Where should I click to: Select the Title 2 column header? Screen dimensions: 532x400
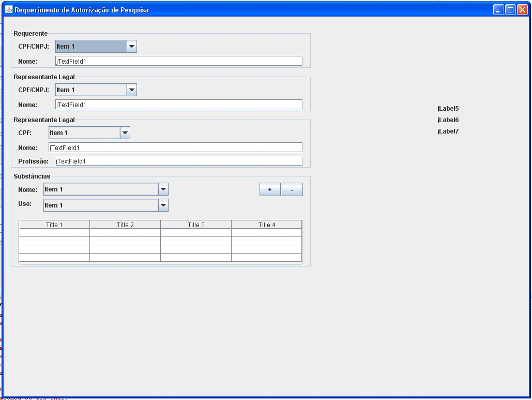tap(125, 225)
